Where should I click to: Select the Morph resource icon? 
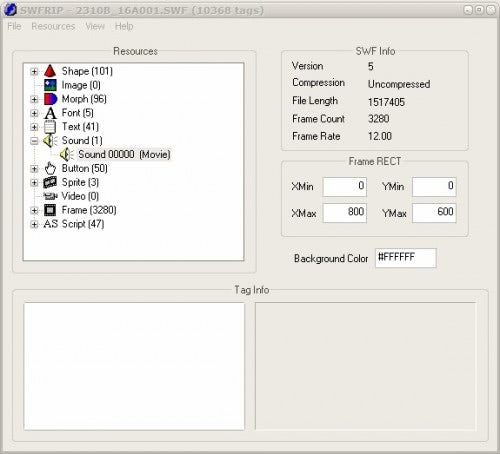click(50, 99)
